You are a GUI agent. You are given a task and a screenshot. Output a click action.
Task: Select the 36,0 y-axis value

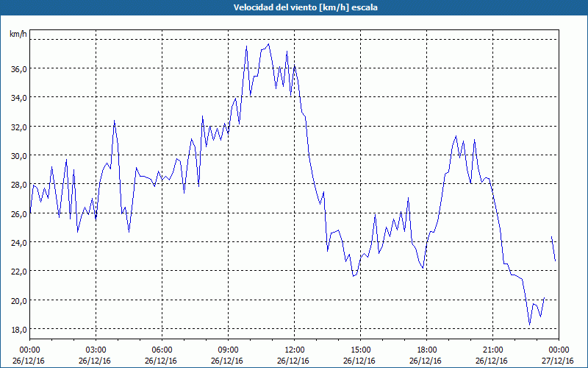click(19, 69)
